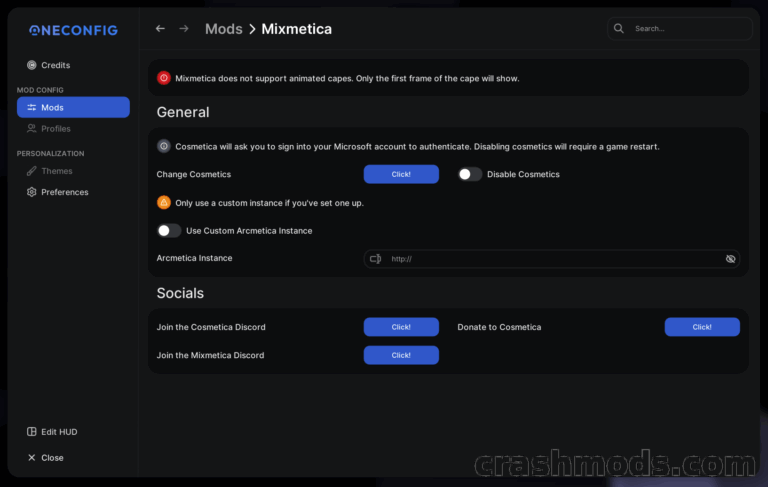Image resolution: width=768 pixels, height=487 pixels.
Task: Click the Mixmetica breadcrumb title
Action: coord(296,29)
